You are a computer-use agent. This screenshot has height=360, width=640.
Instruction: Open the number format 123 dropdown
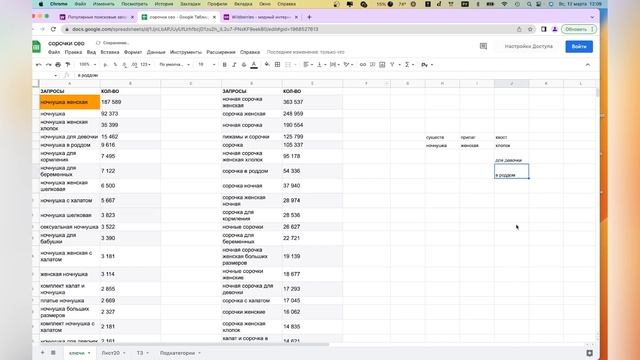(x=145, y=64)
